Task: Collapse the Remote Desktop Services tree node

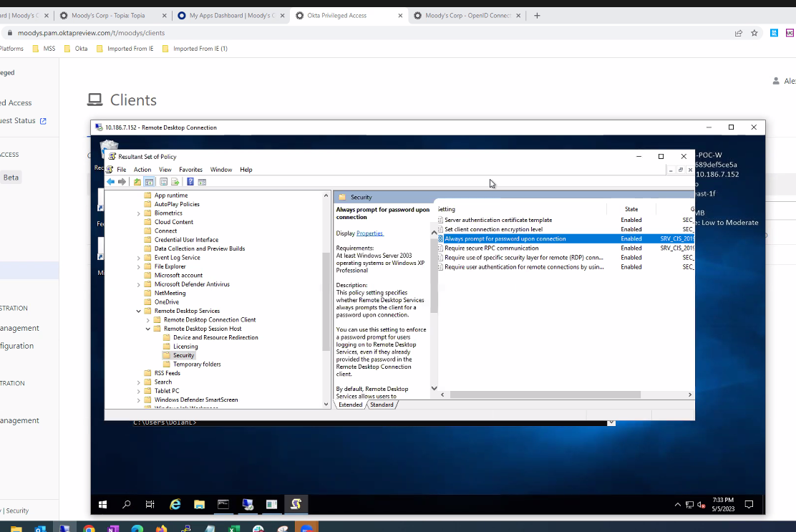Action: pyautogui.click(x=139, y=311)
